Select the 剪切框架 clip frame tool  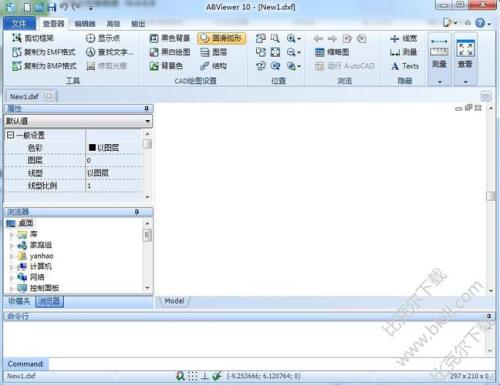click(x=33, y=38)
